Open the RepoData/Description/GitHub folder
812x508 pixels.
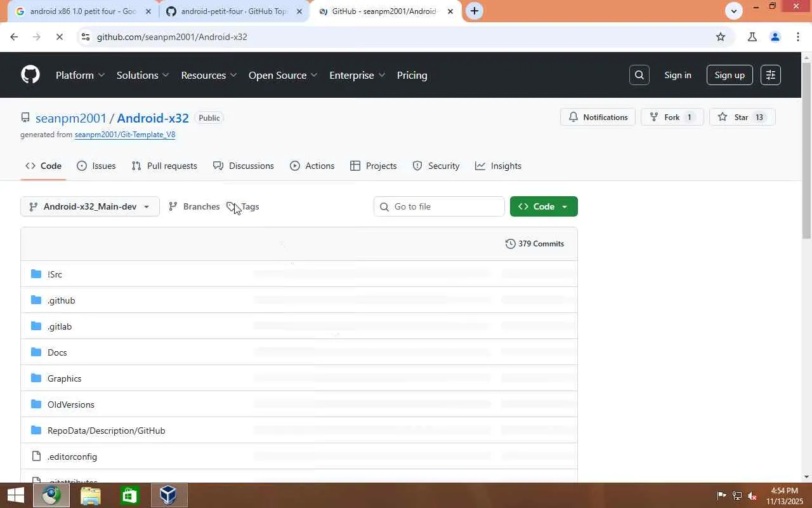coord(106,431)
